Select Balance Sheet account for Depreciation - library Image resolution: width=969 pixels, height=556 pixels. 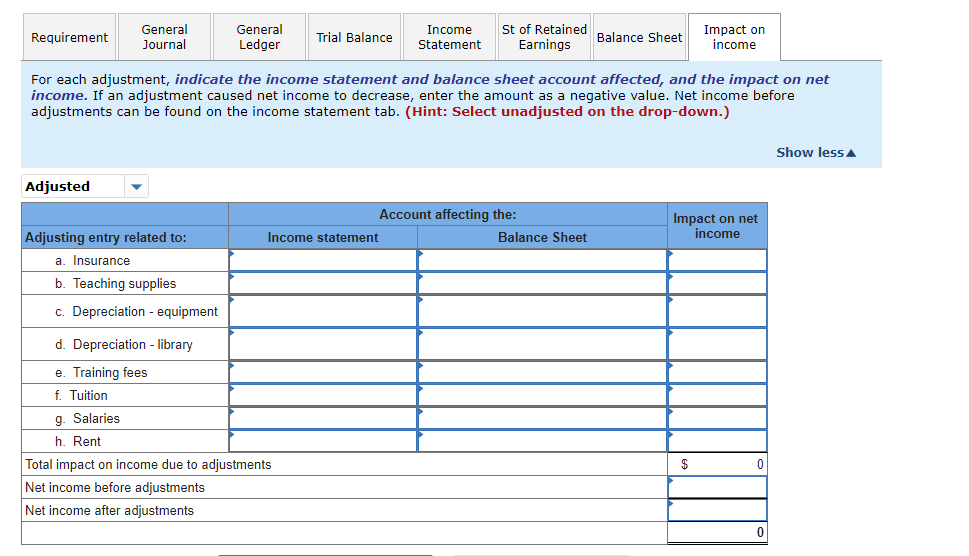tap(543, 344)
